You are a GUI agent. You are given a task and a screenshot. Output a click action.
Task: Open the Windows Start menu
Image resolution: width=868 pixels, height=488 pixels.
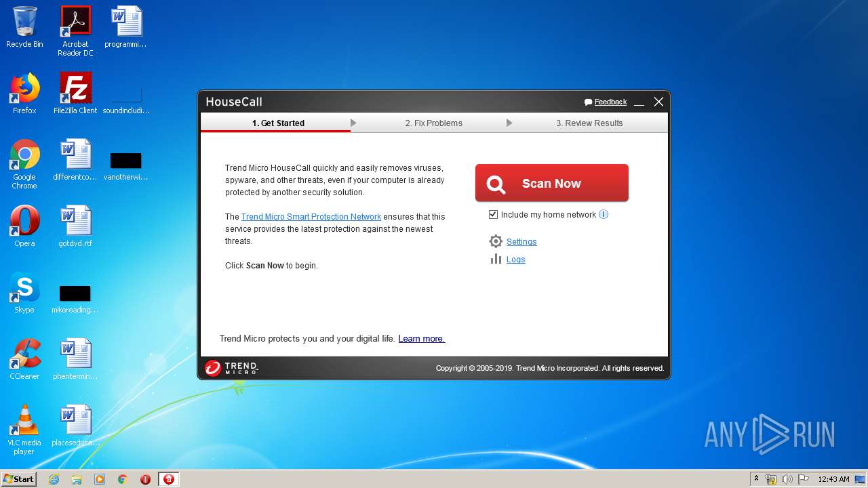[x=18, y=479]
